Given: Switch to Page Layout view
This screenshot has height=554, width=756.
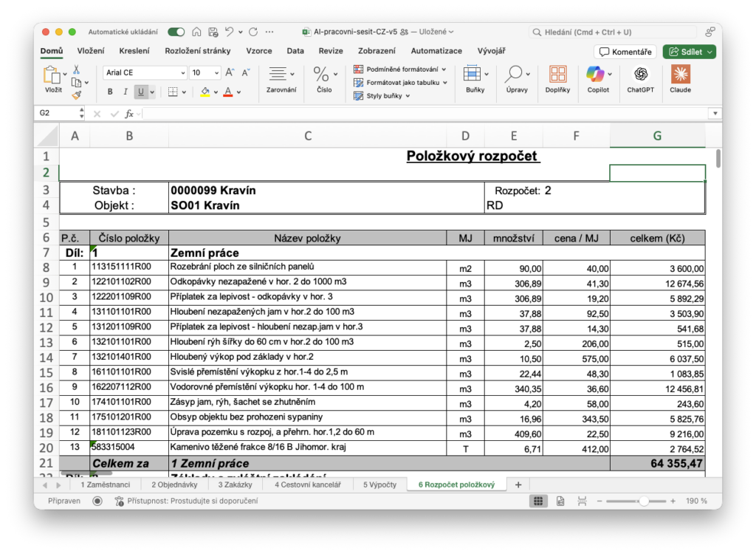Looking at the screenshot, I should click(560, 502).
